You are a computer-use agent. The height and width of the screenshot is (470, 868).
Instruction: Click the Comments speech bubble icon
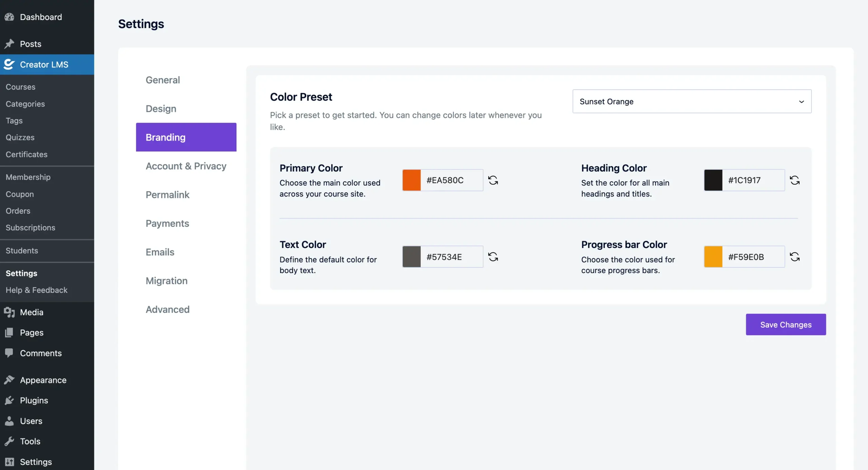pos(9,353)
